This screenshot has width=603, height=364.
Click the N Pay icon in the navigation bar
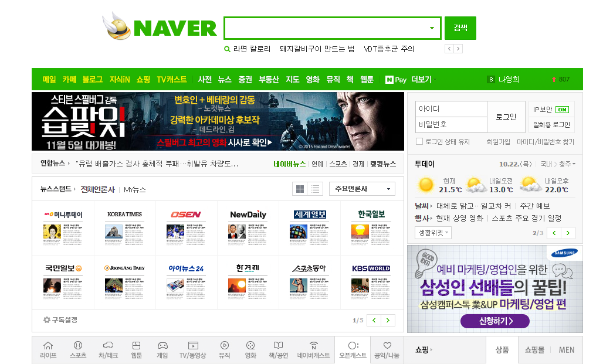(391, 79)
